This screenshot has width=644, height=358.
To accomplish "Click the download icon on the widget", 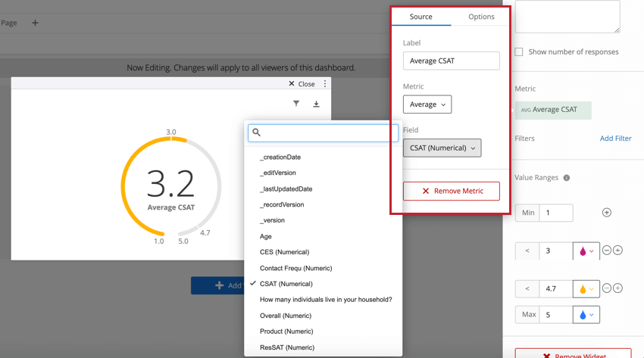I will tap(316, 104).
